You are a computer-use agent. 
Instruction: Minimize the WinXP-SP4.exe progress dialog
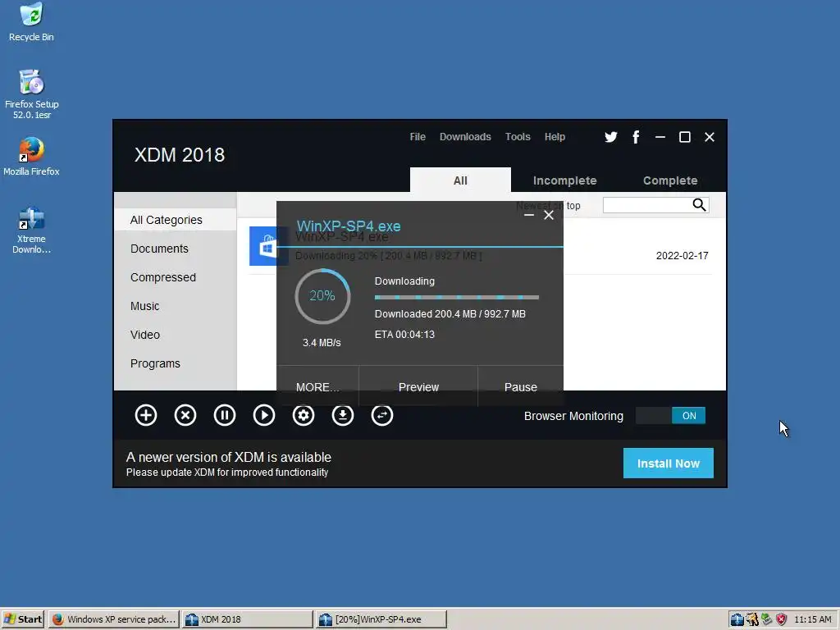[529, 215]
